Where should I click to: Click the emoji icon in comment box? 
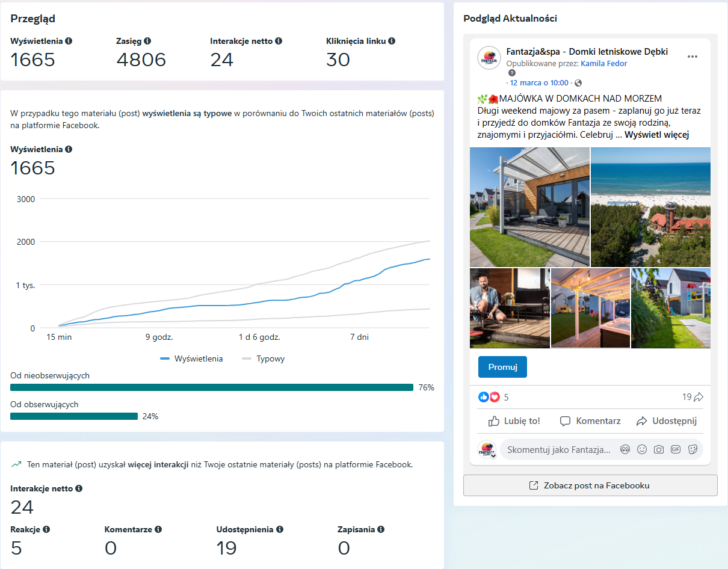(642, 449)
